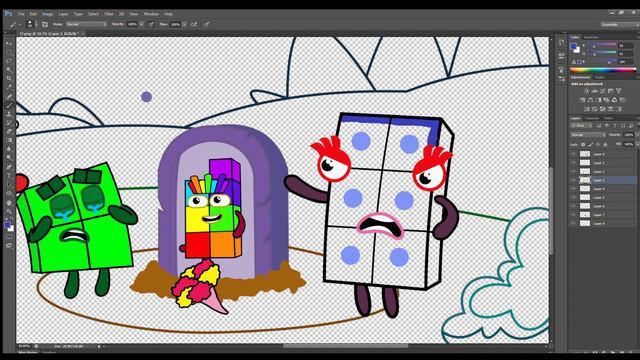Select the Spot Healing Brush tool
Viewport: 640px width, 360px height.
pos(9,97)
